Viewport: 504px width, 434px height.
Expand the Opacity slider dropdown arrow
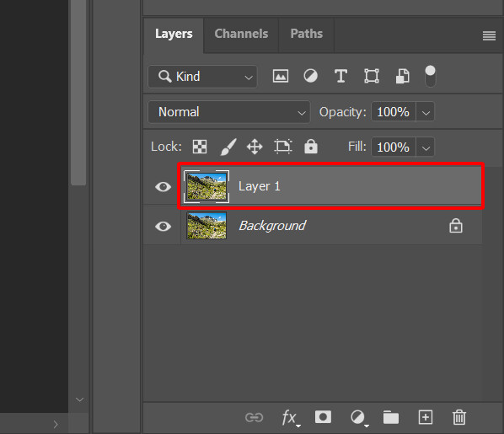pyautogui.click(x=426, y=112)
